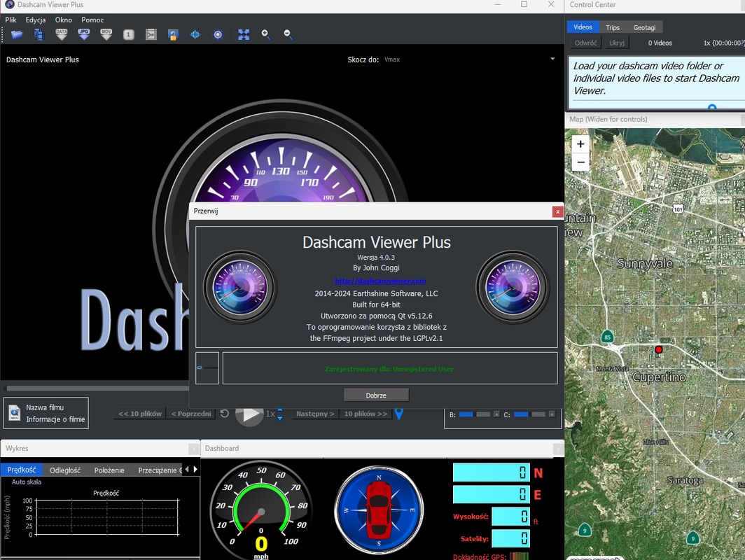Click the Ukryj button
This screenshot has height=560, width=745.
point(617,43)
